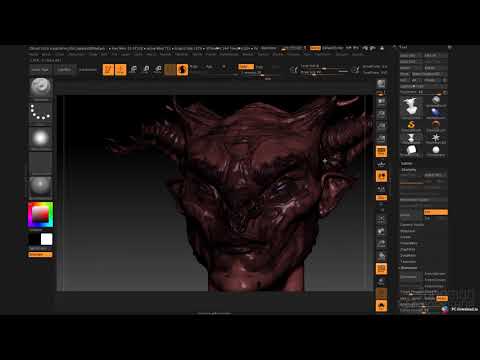
Task: Click the Save As button in Tool palette
Action: click(435, 55)
